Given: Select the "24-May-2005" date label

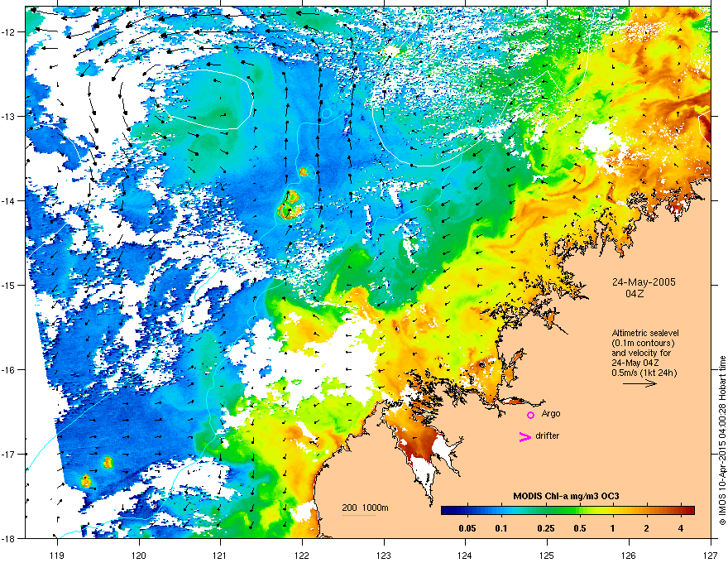Looking at the screenshot, I should [x=644, y=282].
